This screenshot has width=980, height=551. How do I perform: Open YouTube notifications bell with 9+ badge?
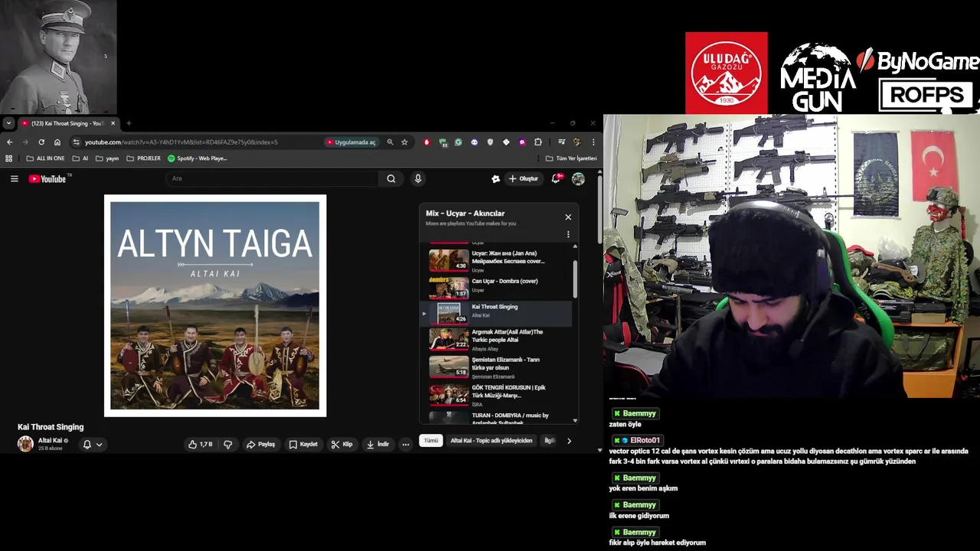pyautogui.click(x=556, y=178)
